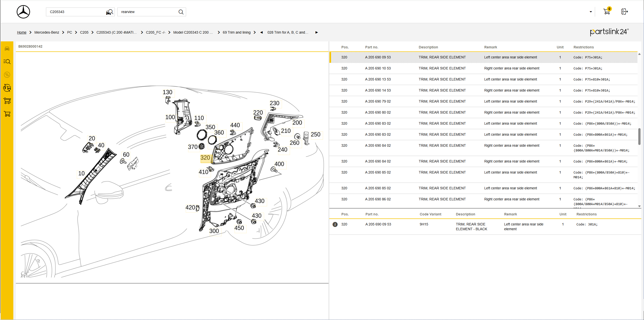Go to the next illustration with the right arrow
This screenshot has width=644, height=320.
[316, 32]
